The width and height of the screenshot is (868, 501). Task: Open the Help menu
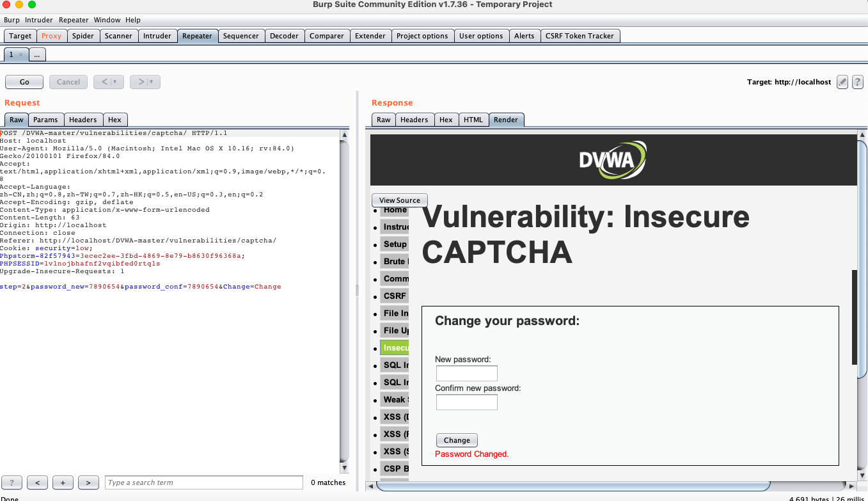(x=133, y=20)
